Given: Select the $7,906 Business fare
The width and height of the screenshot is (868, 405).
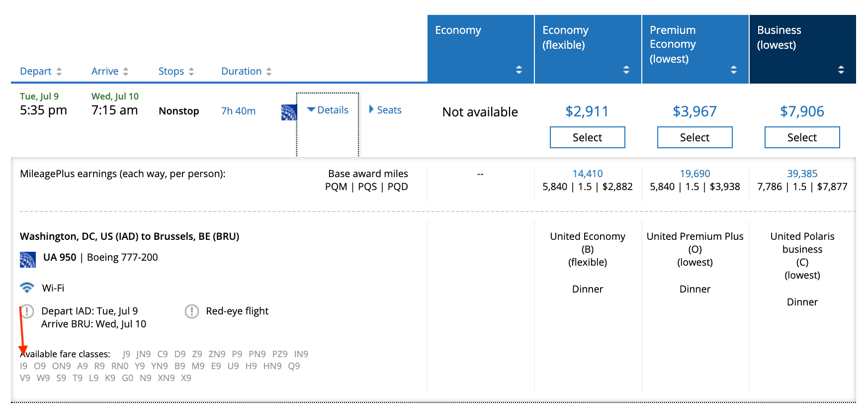Looking at the screenshot, I should click(x=802, y=137).
